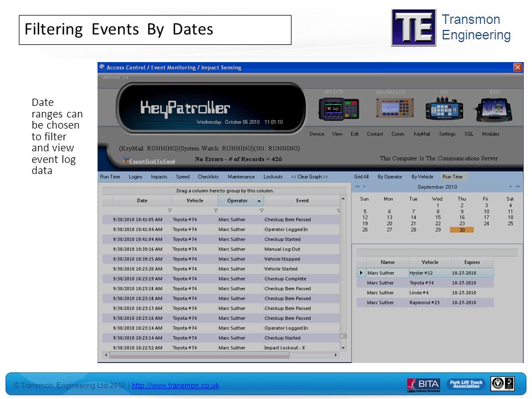This screenshot has height=399, width=532.
Task: Open the Contact menu
Action: (x=375, y=134)
